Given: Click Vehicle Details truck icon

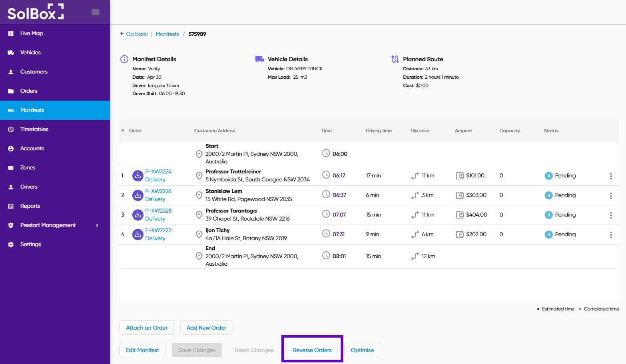Looking at the screenshot, I should coord(260,59).
